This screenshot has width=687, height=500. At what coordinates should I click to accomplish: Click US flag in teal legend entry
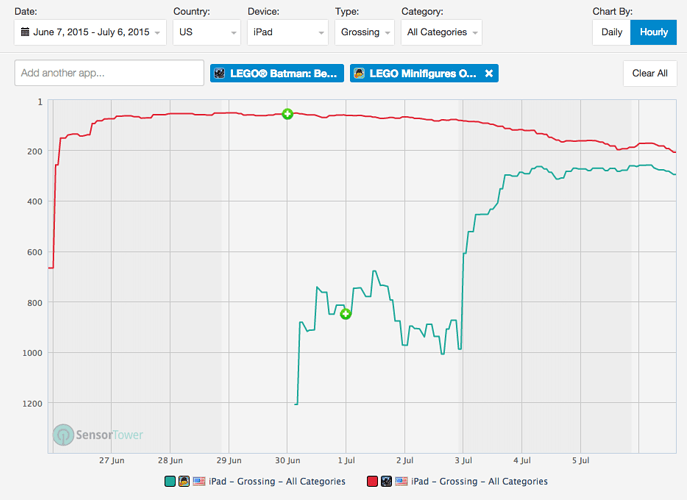tap(199, 481)
